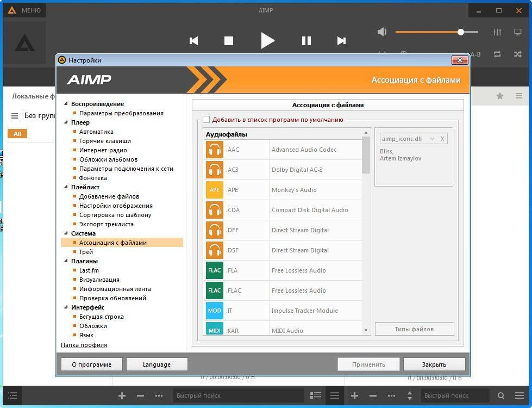Click the Previous track button
Screen dimensions: 532x408
[x=194, y=41]
